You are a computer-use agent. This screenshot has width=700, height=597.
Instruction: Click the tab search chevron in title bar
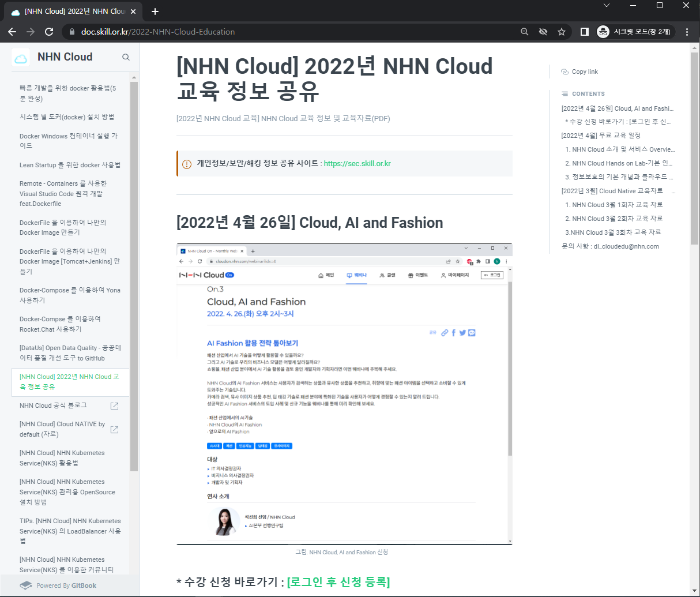coord(607,5)
